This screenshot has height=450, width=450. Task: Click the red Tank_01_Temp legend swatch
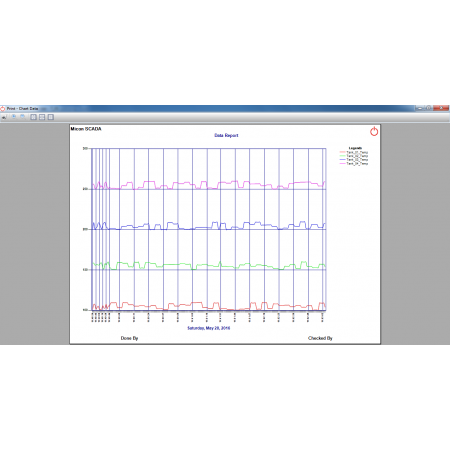pos(342,152)
